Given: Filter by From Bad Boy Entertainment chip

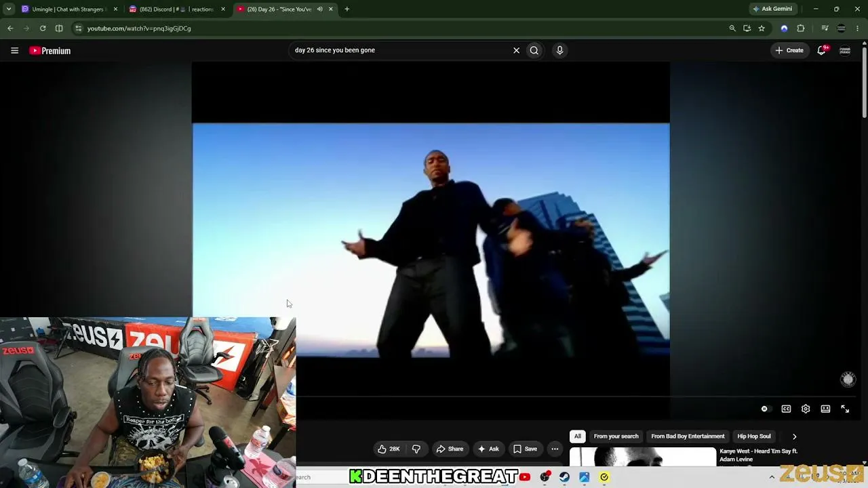Looking at the screenshot, I should pos(688,436).
